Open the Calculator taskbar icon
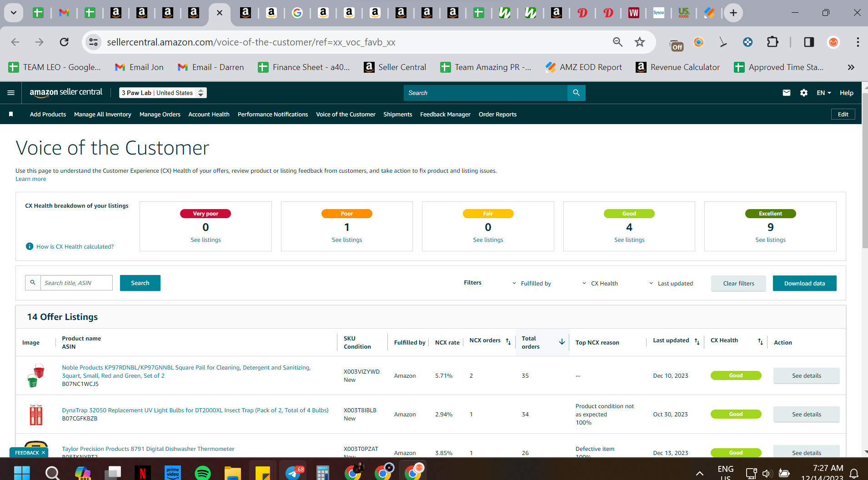 (x=322, y=473)
